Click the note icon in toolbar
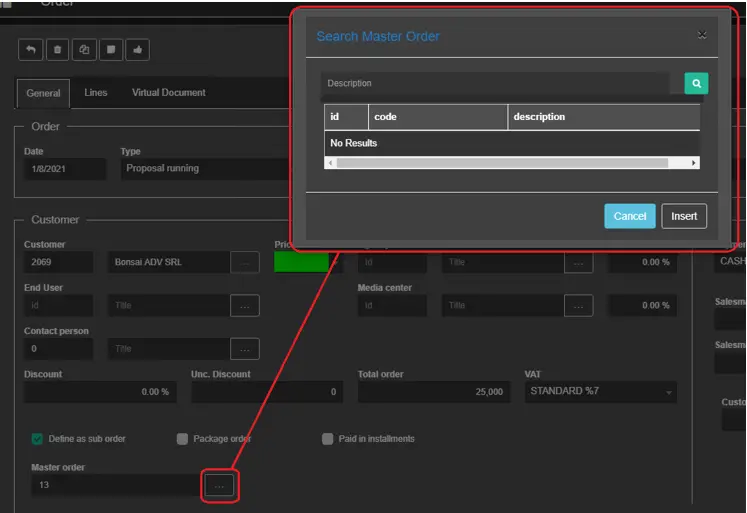The image size is (747, 513). 112,49
